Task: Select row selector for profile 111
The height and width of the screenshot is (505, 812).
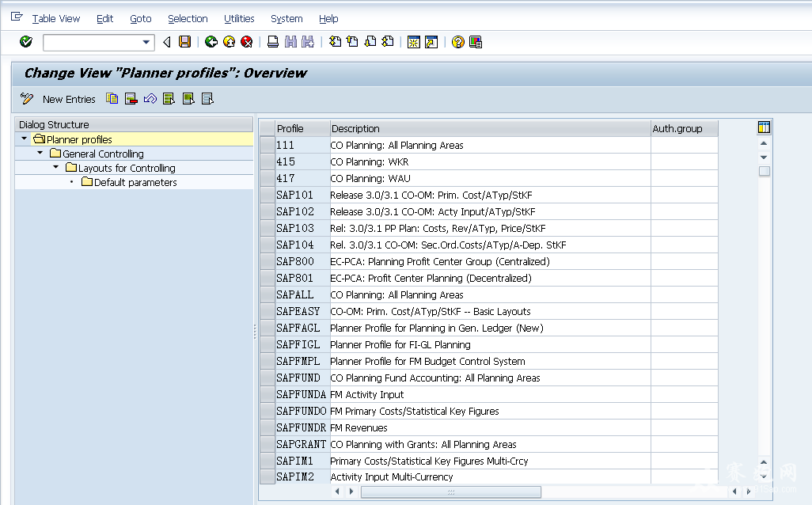Action: point(268,145)
